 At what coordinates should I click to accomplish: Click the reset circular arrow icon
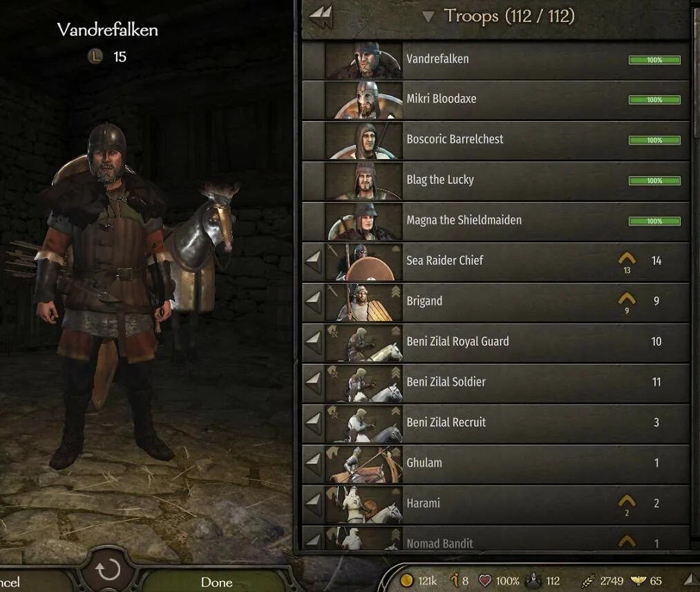(108, 570)
